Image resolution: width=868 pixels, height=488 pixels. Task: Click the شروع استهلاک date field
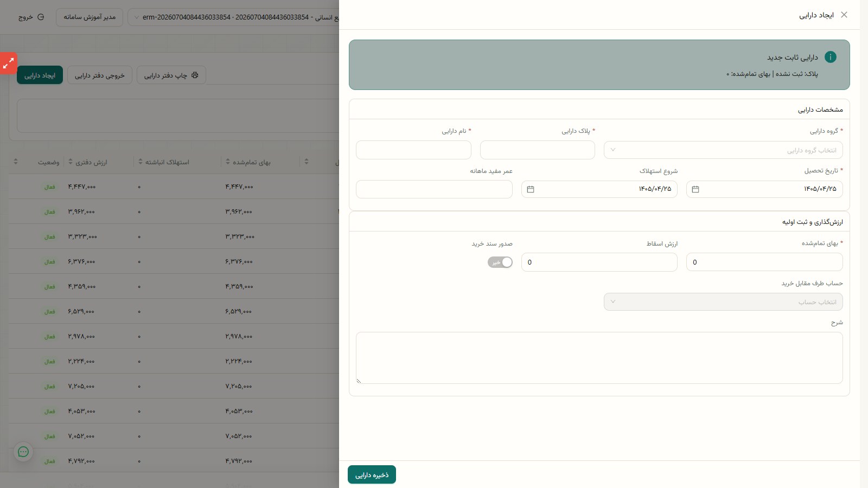click(x=599, y=189)
